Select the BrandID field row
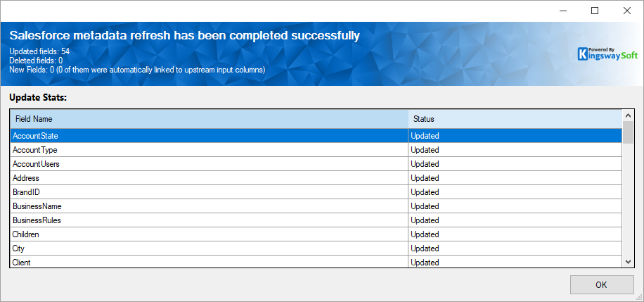 (316, 192)
